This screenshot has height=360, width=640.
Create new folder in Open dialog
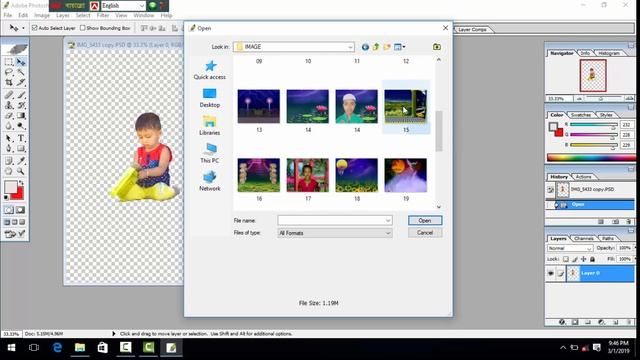pos(387,47)
